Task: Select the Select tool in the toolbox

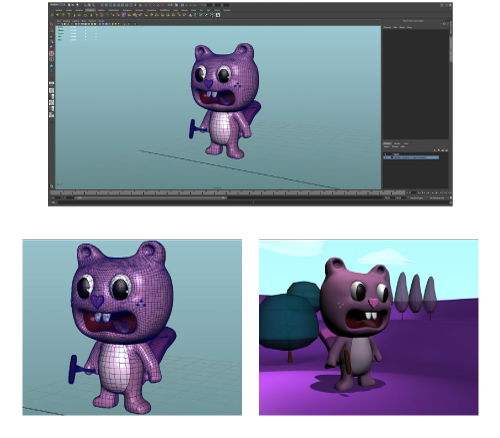Action: tap(51, 24)
